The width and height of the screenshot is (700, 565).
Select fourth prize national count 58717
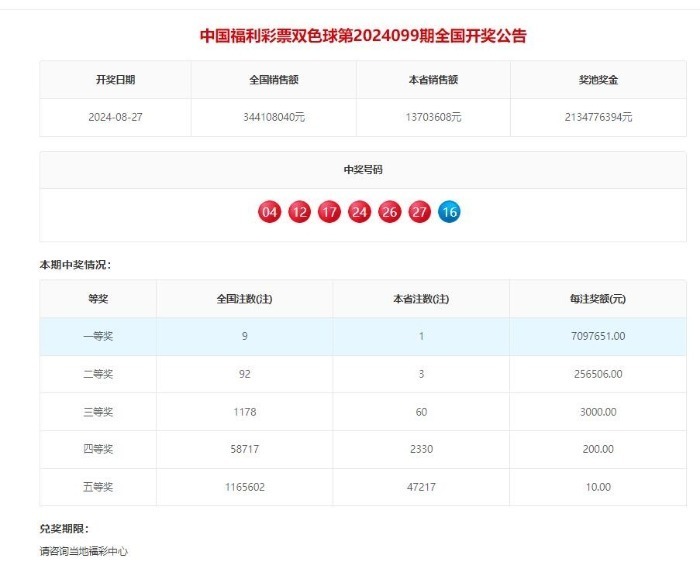point(245,449)
